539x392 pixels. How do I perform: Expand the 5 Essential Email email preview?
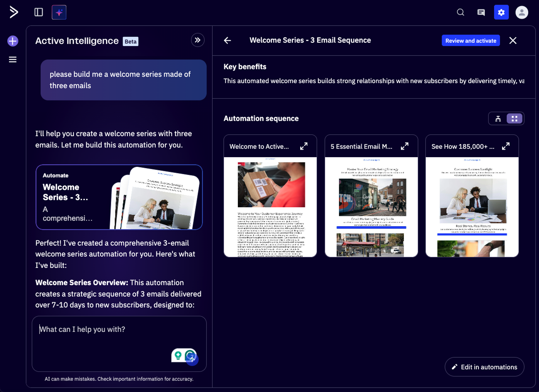405,146
